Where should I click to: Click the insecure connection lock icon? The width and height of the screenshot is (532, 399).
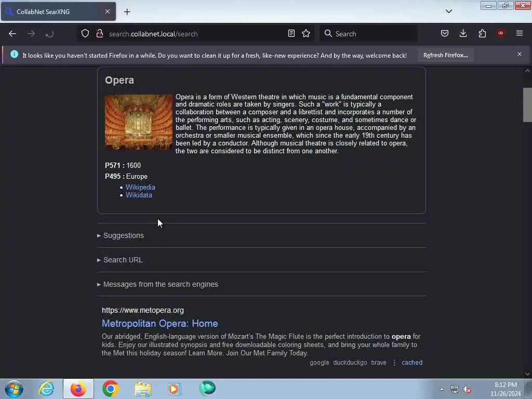point(100,34)
